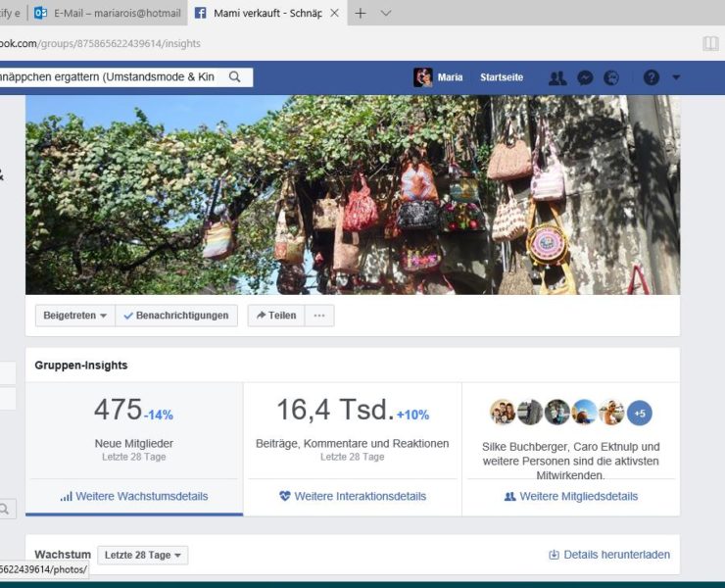Close the Mami verkauft browser tab
This screenshot has height=588, width=725.
[x=335, y=13]
